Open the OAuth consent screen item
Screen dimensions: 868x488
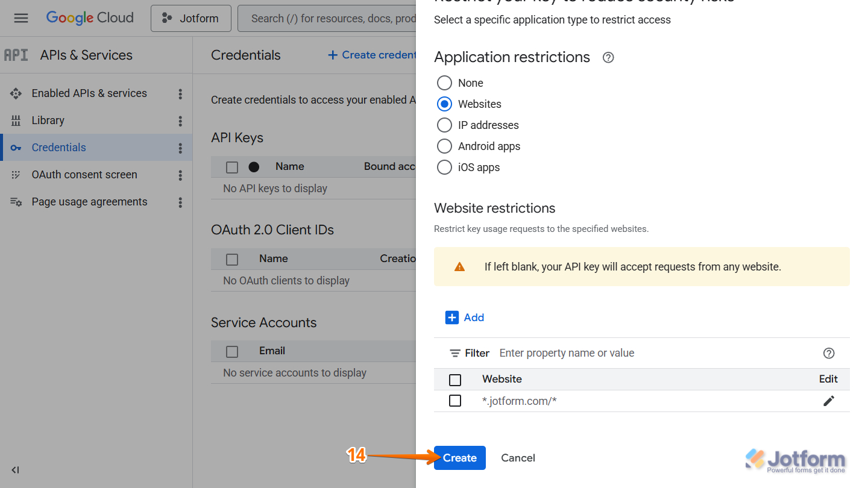click(x=84, y=174)
